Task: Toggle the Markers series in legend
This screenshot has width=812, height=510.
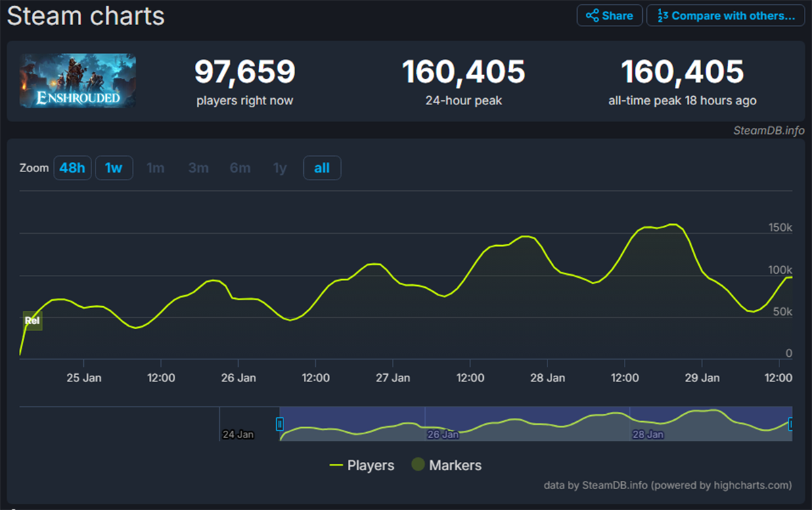Action: point(447,465)
